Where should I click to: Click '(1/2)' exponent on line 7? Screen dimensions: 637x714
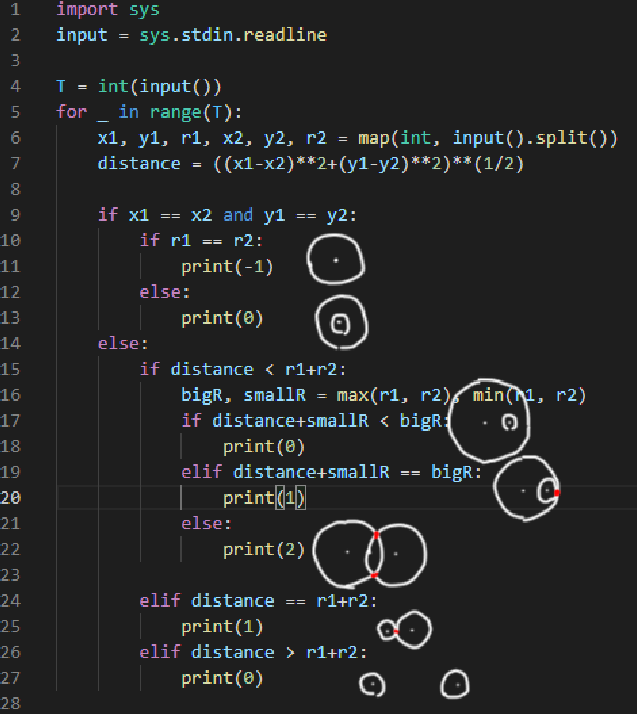[x=499, y=163]
